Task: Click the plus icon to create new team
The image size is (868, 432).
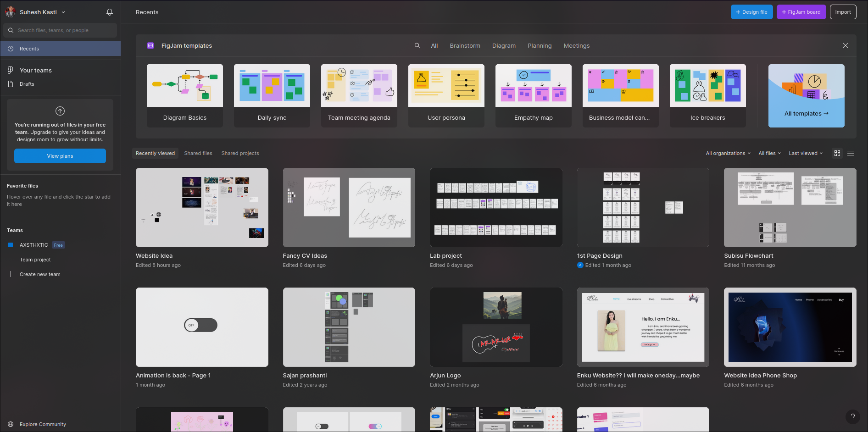Action: pyautogui.click(x=11, y=274)
